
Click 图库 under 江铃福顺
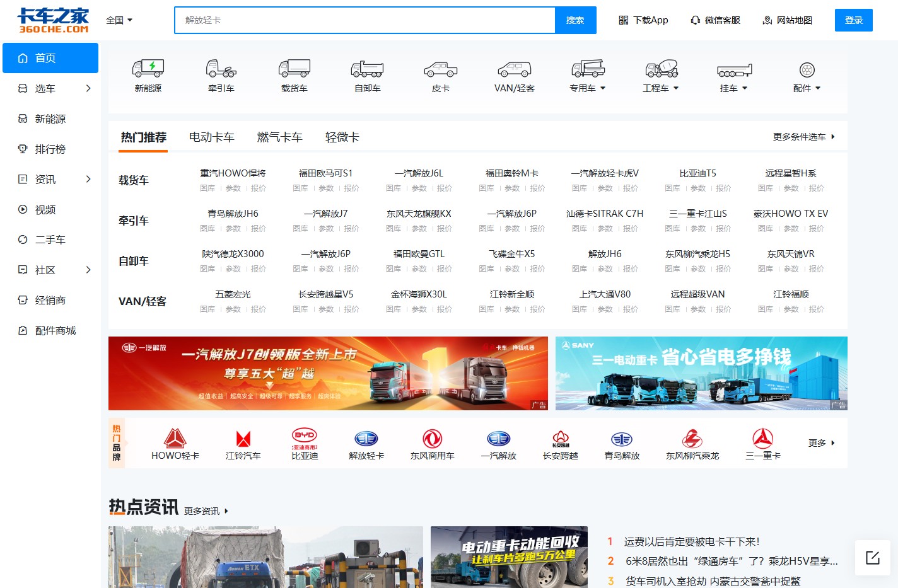(x=766, y=309)
